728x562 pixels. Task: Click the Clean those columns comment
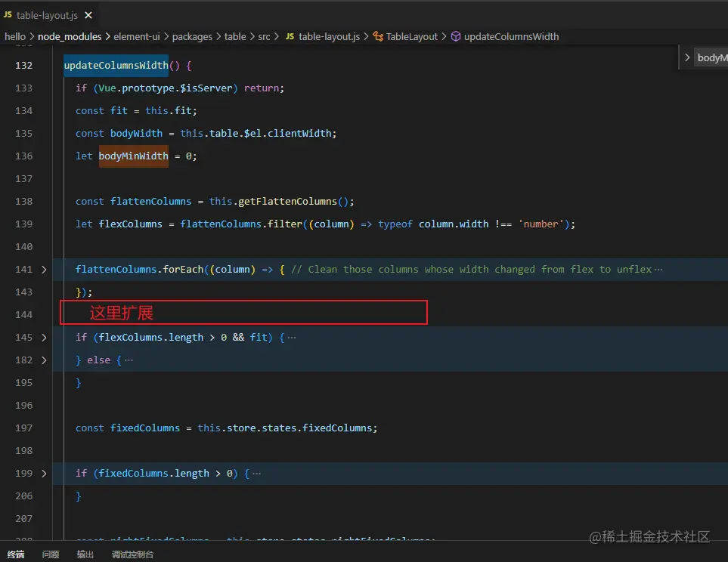click(x=471, y=270)
